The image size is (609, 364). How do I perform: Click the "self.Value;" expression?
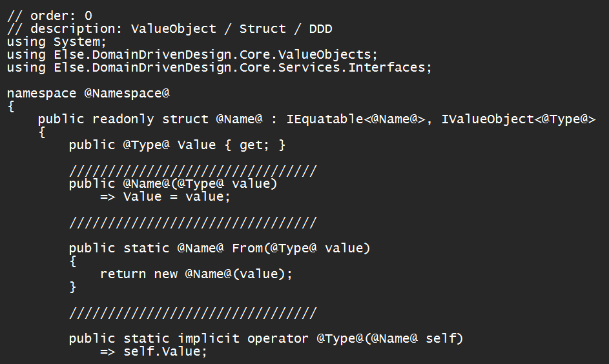click(x=165, y=351)
